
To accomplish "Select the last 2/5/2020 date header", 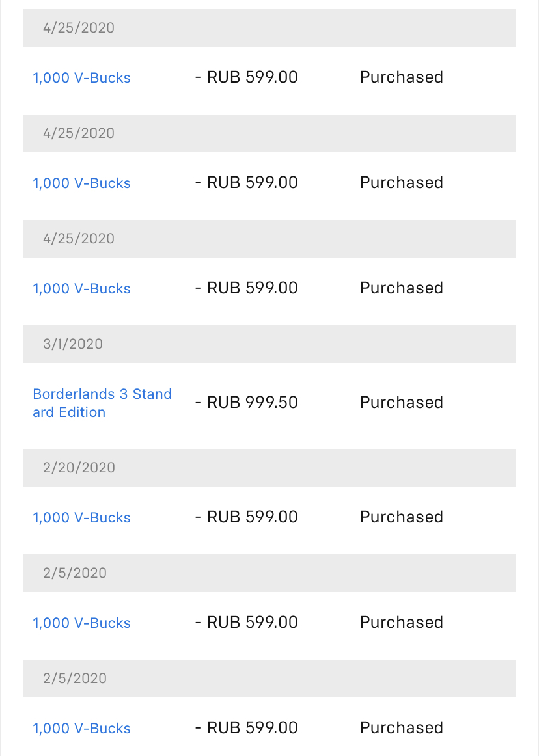I will (x=269, y=679).
